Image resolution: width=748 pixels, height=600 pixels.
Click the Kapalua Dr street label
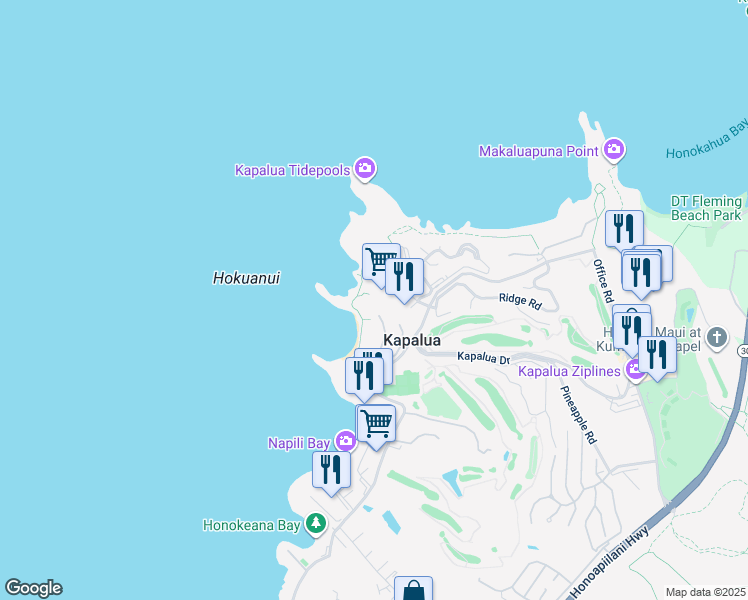tap(483, 358)
